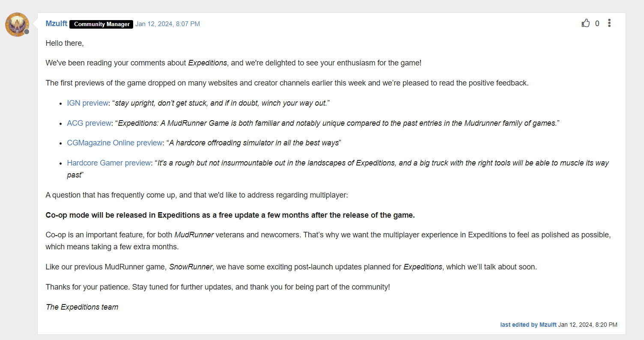Viewport: 644px width, 340px height.
Task: Click the edit timestamp Jan 12, 8:20 PM
Action: pos(587,325)
